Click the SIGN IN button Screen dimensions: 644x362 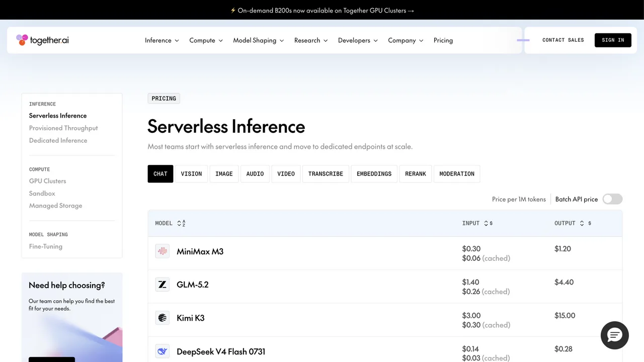pos(613,40)
